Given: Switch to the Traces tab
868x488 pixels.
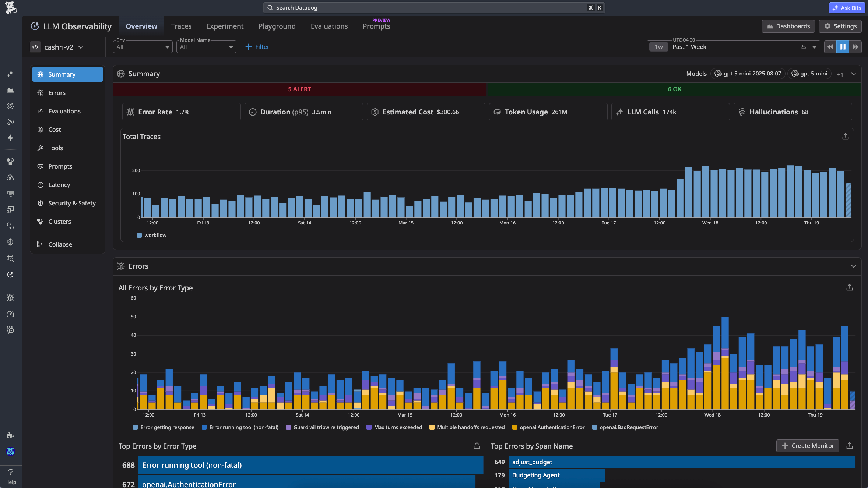Looking at the screenshot, I should [181, 26].
